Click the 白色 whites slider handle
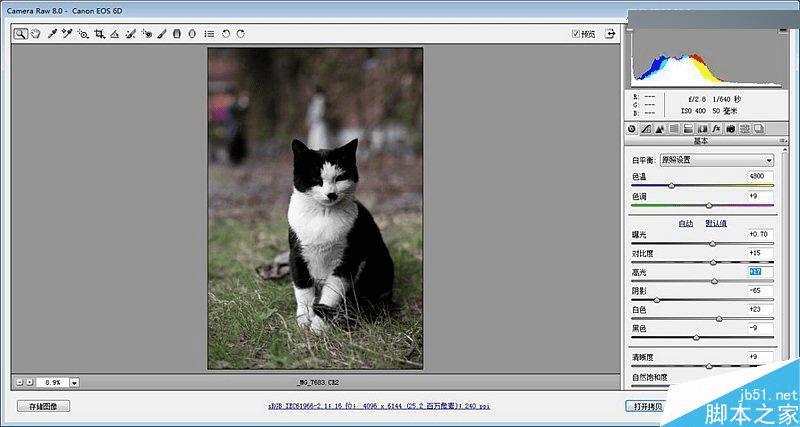The height and width of the screenshot is (427, 800). 719,319
